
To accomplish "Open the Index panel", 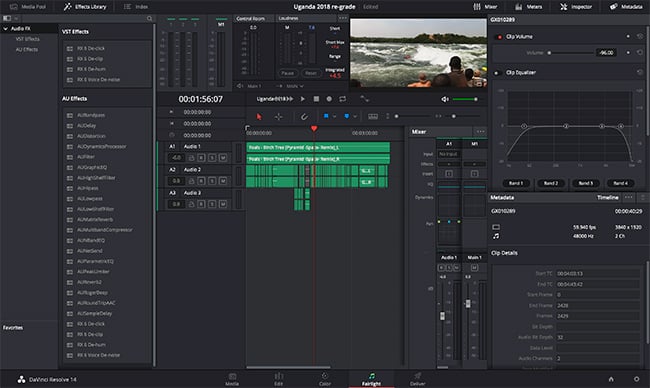I will pyautogui.click(x=136, y=7).
